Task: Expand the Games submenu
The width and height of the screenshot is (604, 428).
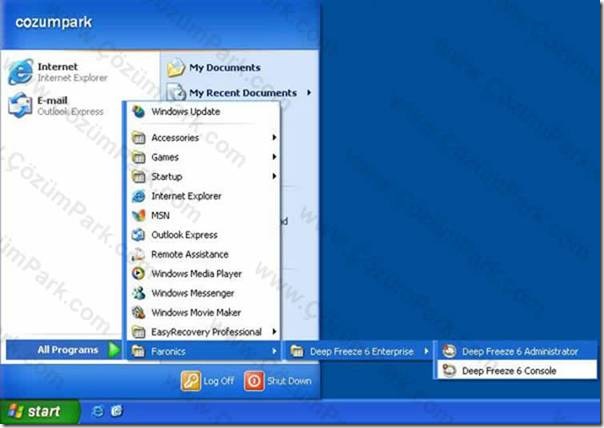Action: [x=200, y=157]
